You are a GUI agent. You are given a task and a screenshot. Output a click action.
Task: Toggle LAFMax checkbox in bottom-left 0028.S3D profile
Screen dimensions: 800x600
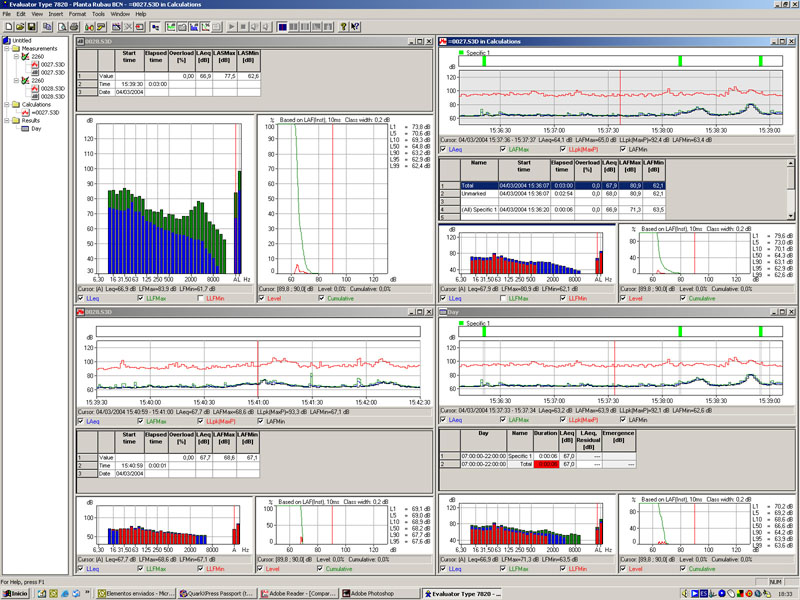click(x=141, y=421)
